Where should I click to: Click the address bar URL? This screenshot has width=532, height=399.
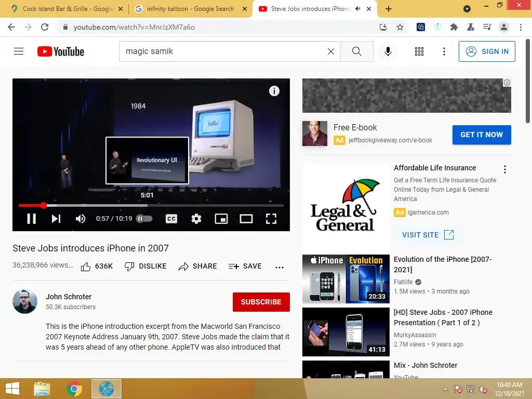click(134, 27)
